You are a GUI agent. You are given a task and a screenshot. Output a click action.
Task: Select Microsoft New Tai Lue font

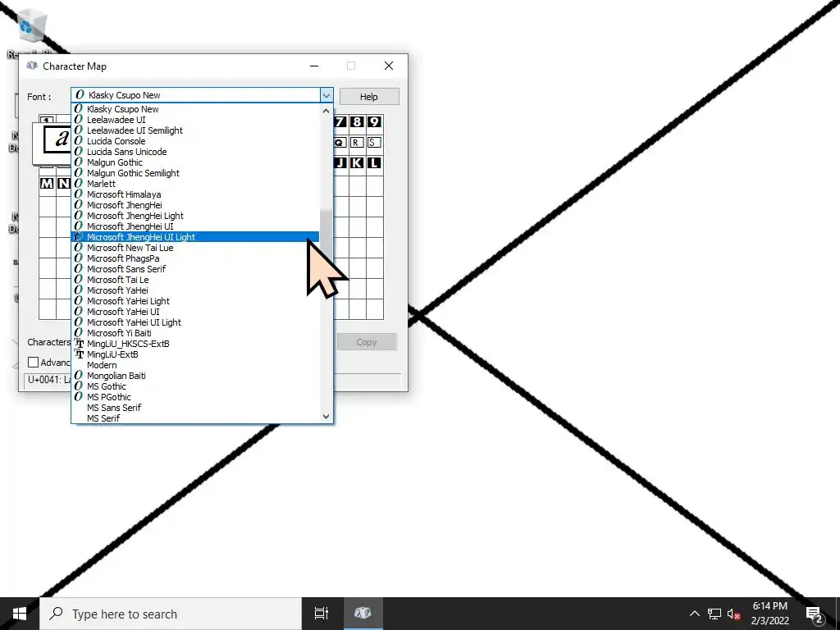tap(195, 248)
